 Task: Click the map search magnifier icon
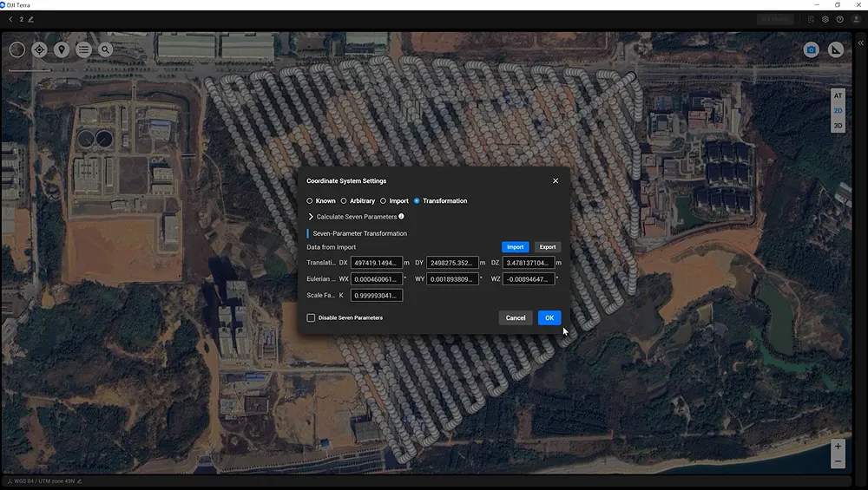click(105, 49)
